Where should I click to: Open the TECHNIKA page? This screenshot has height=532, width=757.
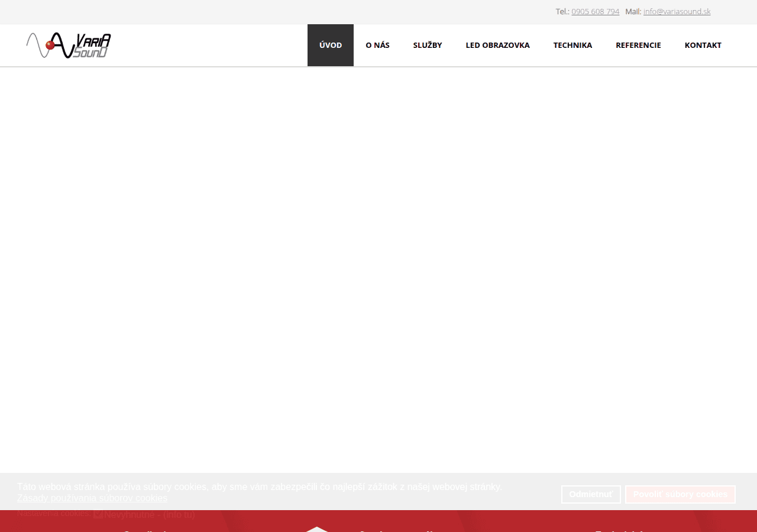tap(572, 45)
